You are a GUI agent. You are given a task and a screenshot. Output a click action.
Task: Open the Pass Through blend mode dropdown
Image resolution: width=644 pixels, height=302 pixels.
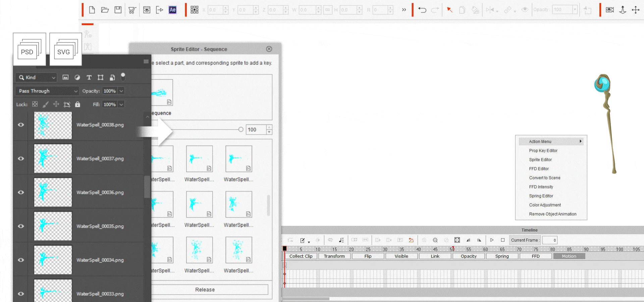coord(47,91)
